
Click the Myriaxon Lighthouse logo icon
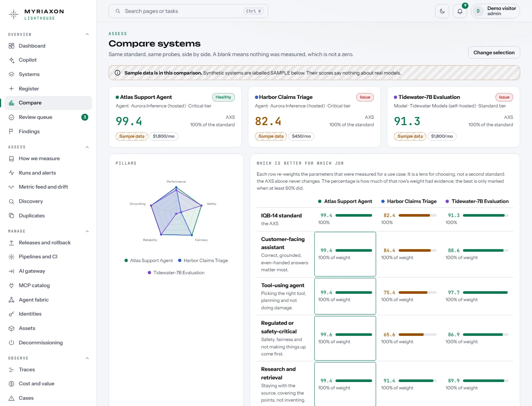14,14
